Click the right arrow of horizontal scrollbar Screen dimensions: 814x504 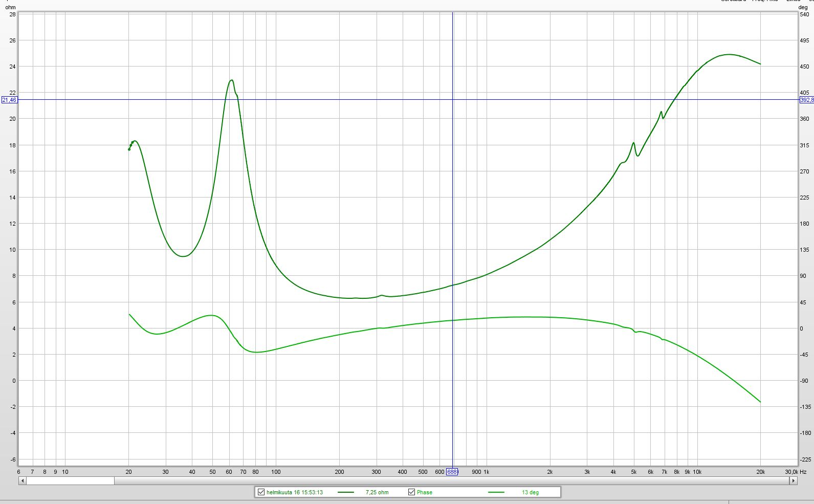pos(793,481)
